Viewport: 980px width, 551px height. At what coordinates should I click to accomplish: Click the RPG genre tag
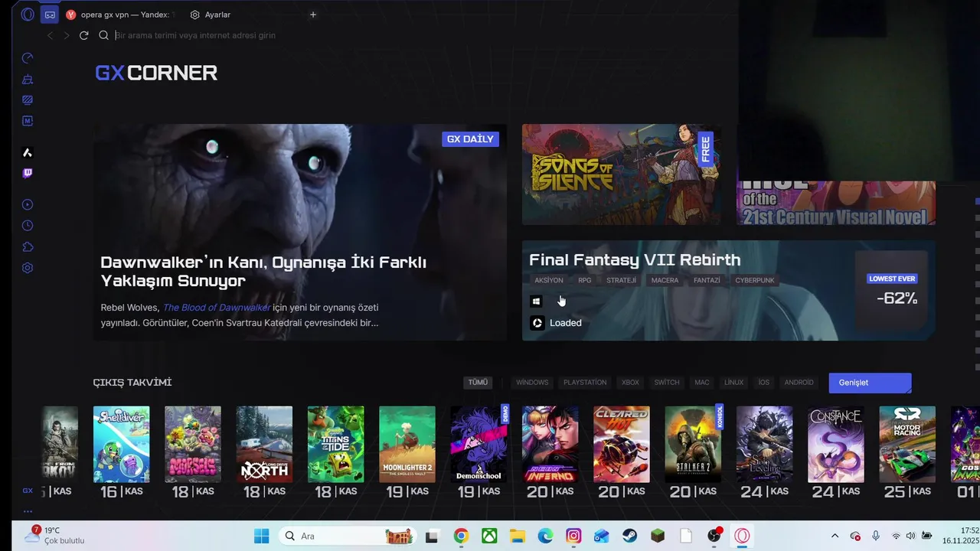tap(585, 280)
